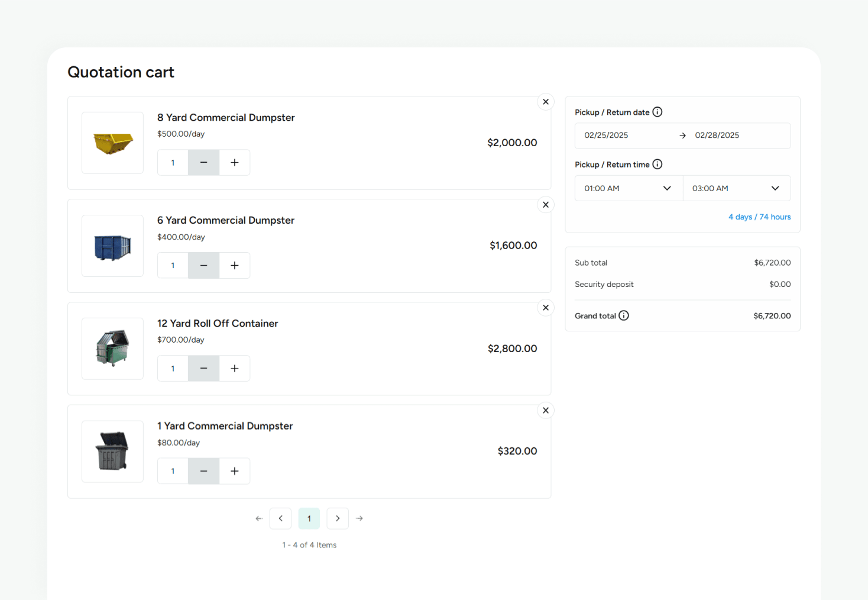
Task: Remove 12 Yard Roll Off Container item
Action: click(x=546, y=308)
